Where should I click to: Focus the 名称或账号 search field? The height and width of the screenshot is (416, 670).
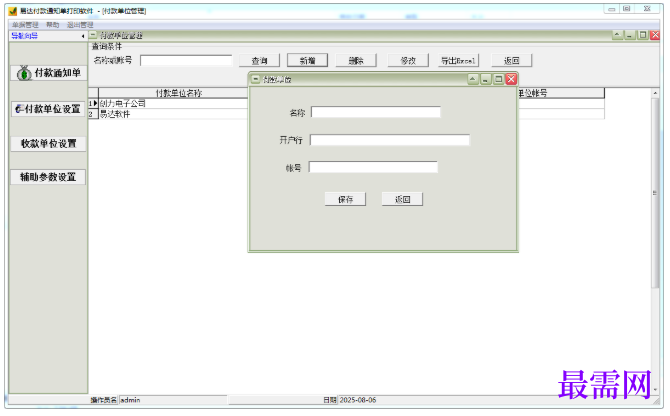coord(186,61)
